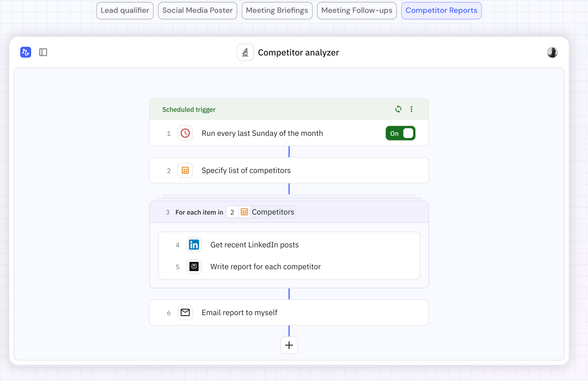Switch to Lead qualifier tab
Screen dimensions: 588x381
(125, 10)
